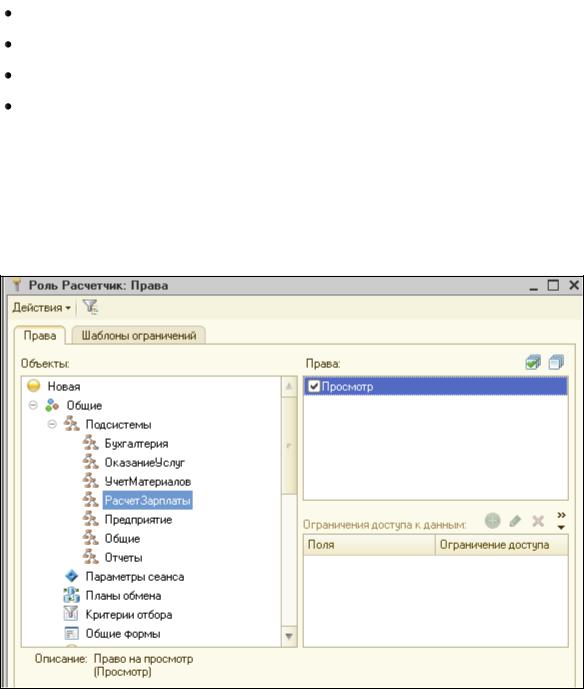This screenshot has height=689, width=584.
Task: Toggle the Просмотр checkbox
Action: pos(314,386)
